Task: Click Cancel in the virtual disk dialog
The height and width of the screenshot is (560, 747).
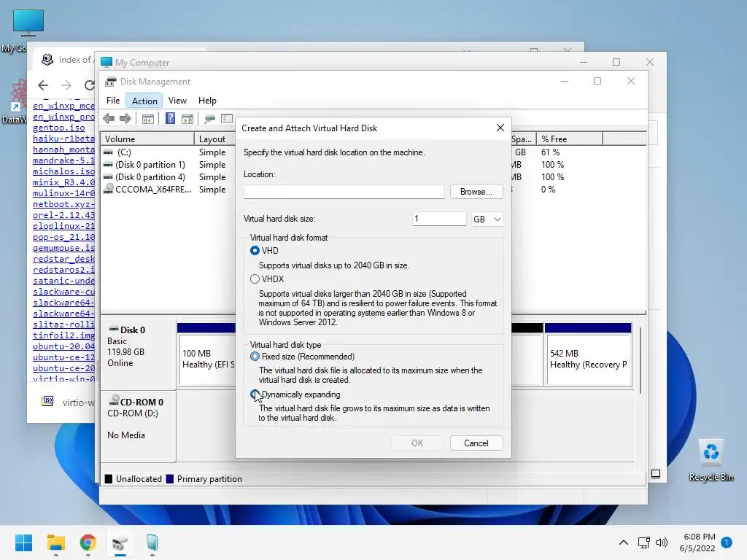Action: click(x=476, y=443)
